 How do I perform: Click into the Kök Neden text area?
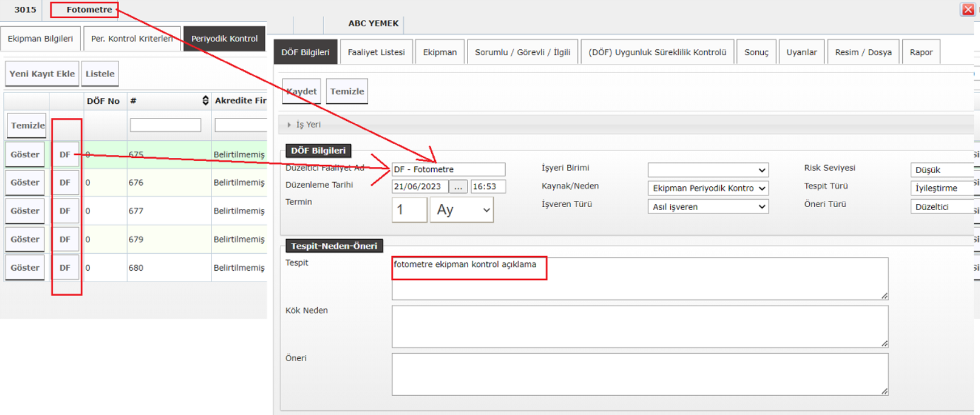(x=639, y=326)
